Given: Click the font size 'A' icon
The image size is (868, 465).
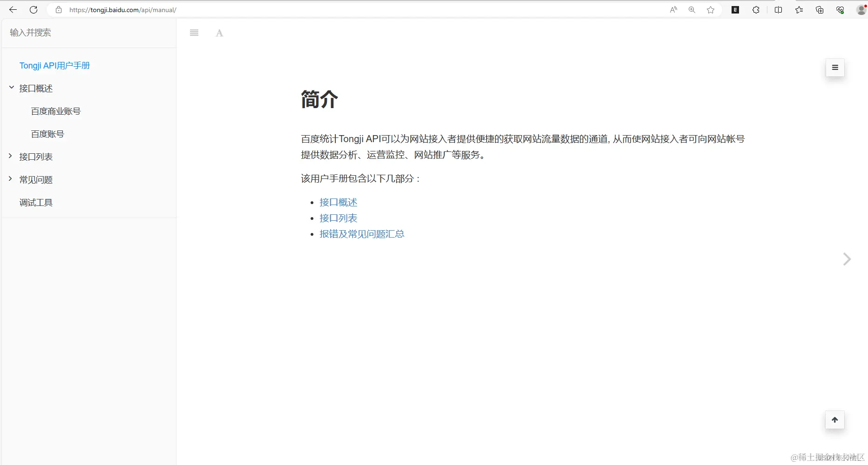Looking at the screenshot, I should pos(219,33).
